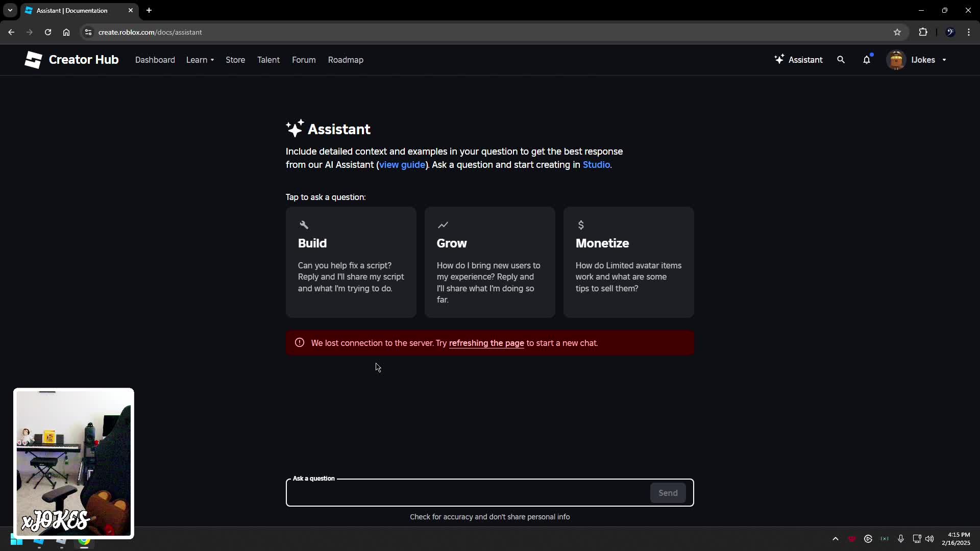980x551 pixels.
Task: Open the view guide link
Action: [x=402, y=165]
